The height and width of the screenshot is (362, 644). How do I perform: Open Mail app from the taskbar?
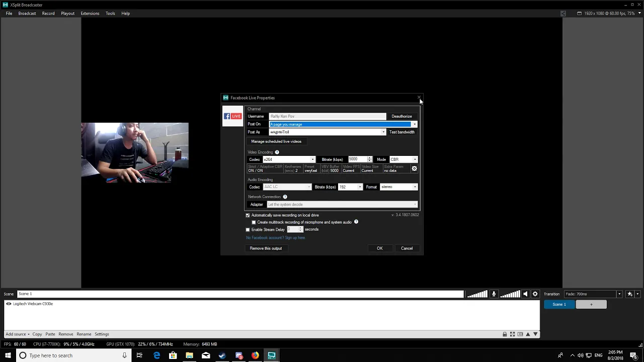pos(206,355)
